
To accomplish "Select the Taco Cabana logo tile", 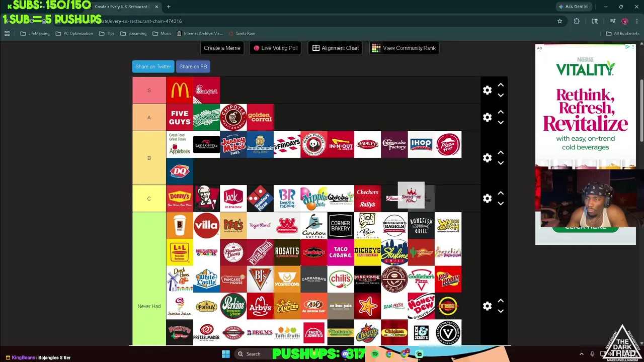I will (x=341, y=252).
